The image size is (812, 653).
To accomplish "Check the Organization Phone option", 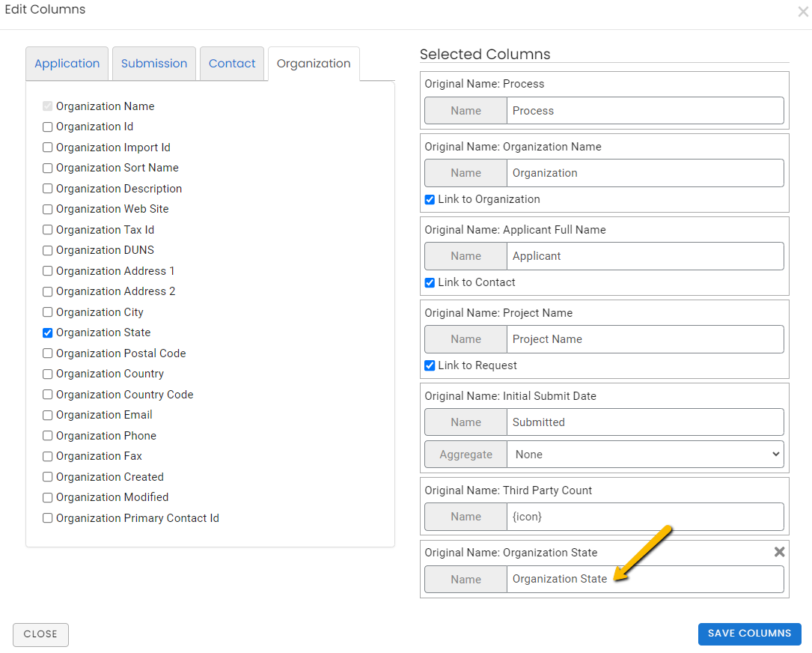I will (47, 435).
